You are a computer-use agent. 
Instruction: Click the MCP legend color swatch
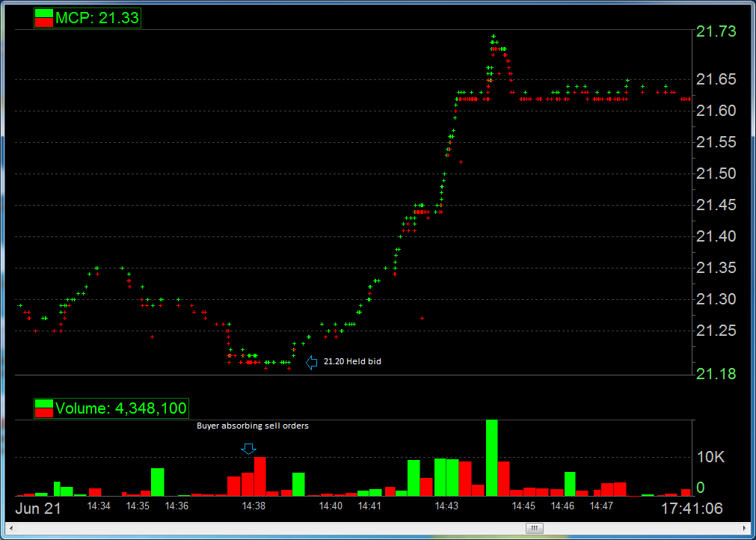point(44,18)
